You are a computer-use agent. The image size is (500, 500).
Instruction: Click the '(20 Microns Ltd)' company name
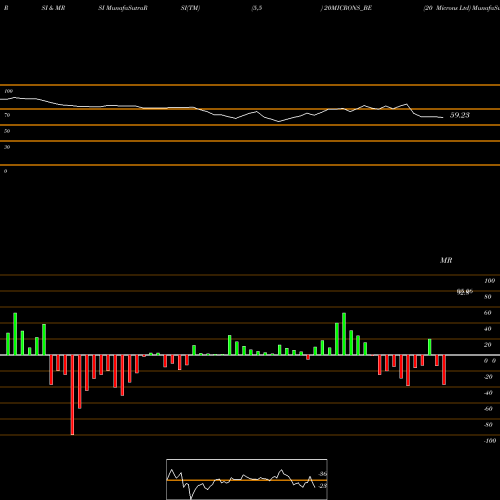pyautogui.click(x=447, y=8)
